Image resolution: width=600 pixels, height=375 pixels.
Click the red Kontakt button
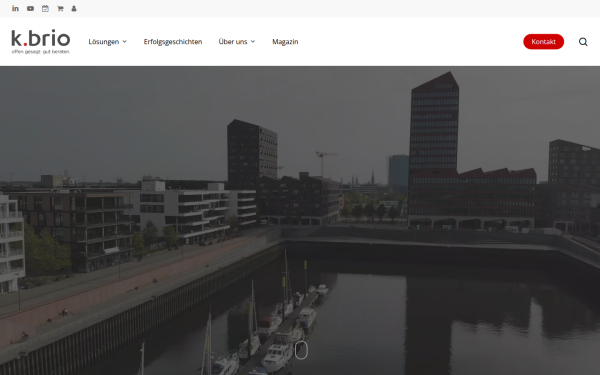pyautogui.click(x=543, y=42)
